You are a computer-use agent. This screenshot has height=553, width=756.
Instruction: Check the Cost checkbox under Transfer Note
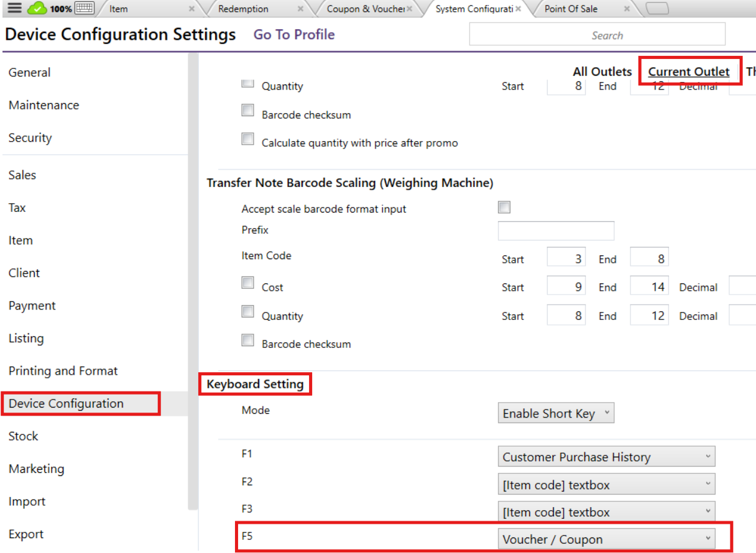pos(248,283)
